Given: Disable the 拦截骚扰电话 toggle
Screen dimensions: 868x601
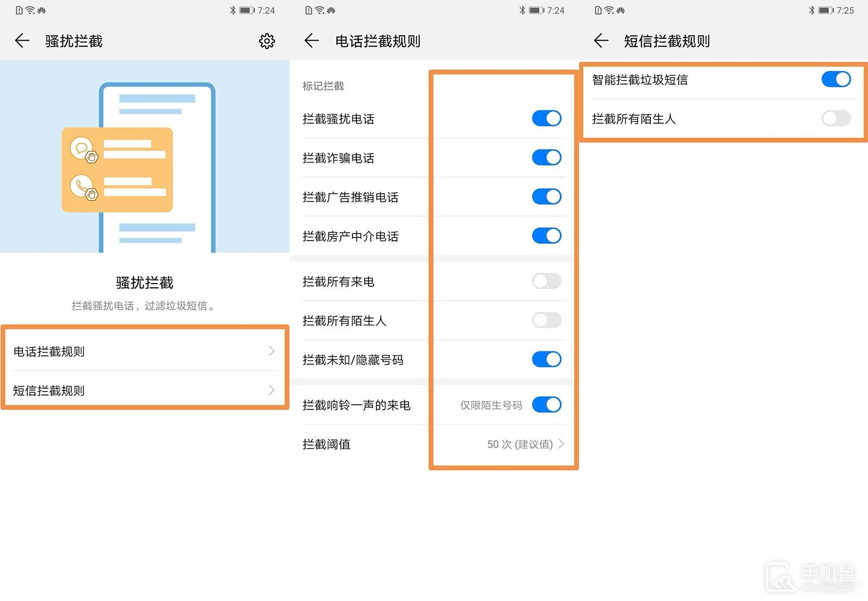Looking at the screenshot, I should (x=546, y=118).
